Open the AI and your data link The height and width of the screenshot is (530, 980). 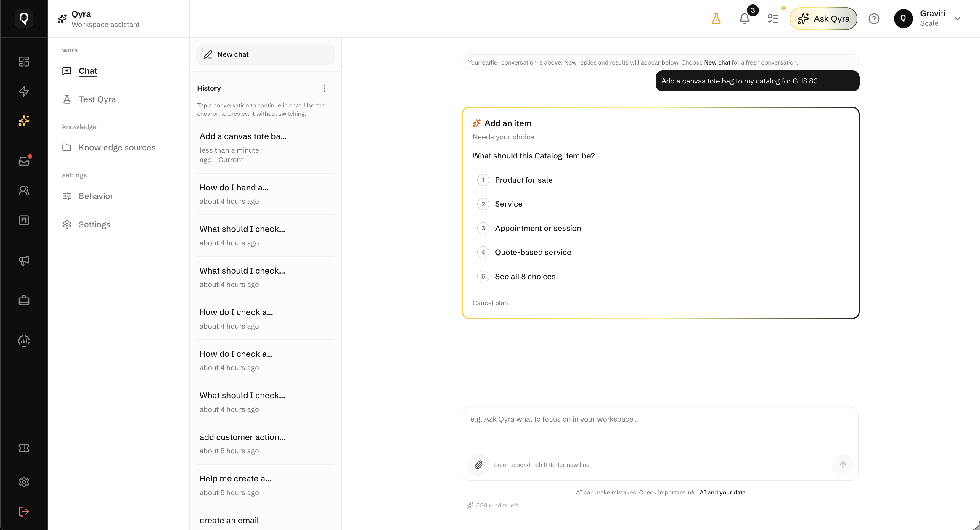[722, 493]
